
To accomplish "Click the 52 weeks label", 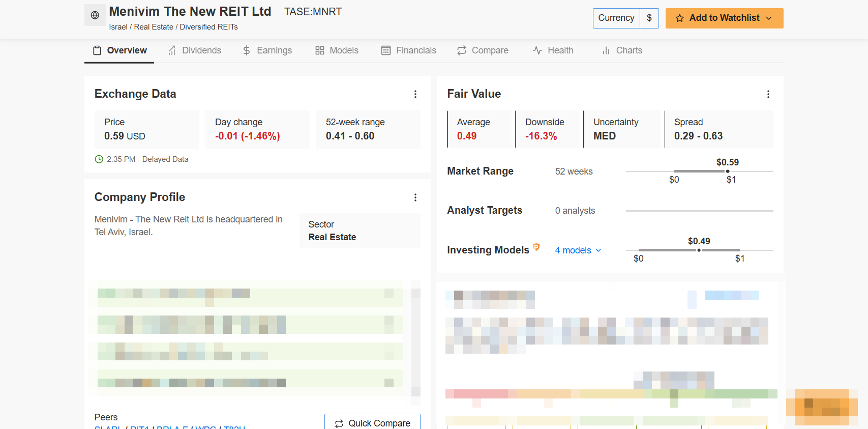I will point(574,171).
